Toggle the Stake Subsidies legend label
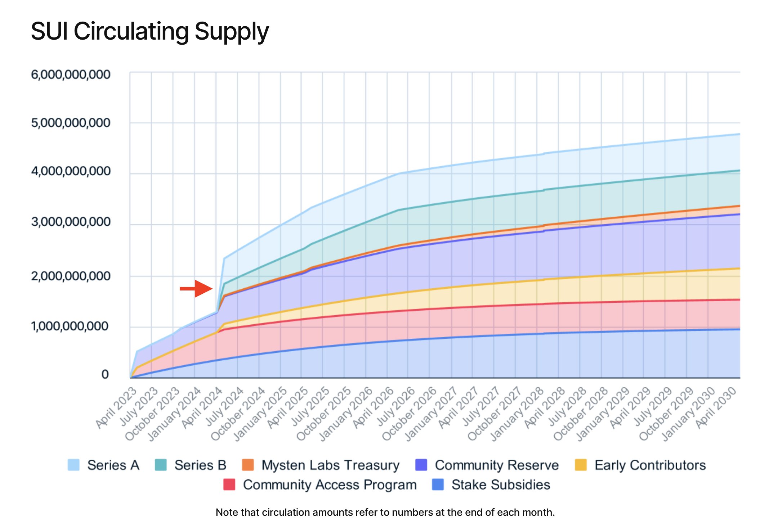Screen dimensions: 778x532 [x=501, y=485]
